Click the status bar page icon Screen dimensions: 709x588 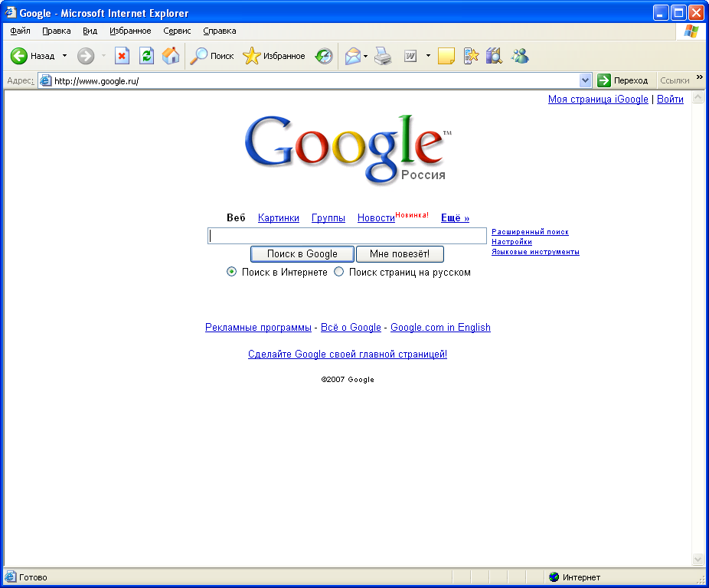point(11,577)
